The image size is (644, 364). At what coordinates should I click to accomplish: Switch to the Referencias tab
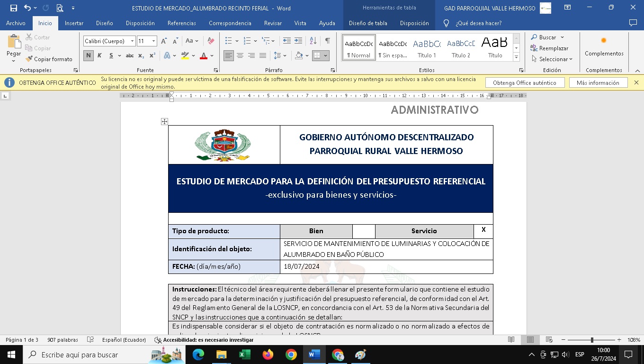tap(181, 23)
